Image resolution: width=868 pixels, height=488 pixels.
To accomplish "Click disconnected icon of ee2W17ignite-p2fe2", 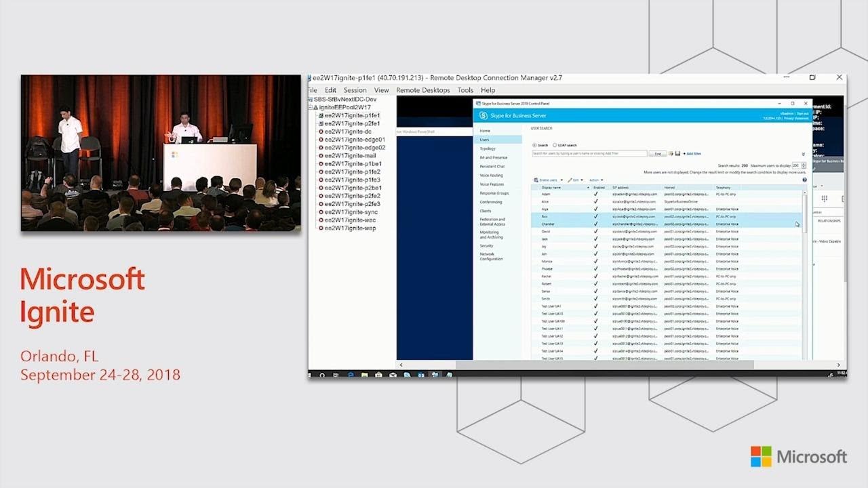I will pyautogui.click(x=321, y=196).
